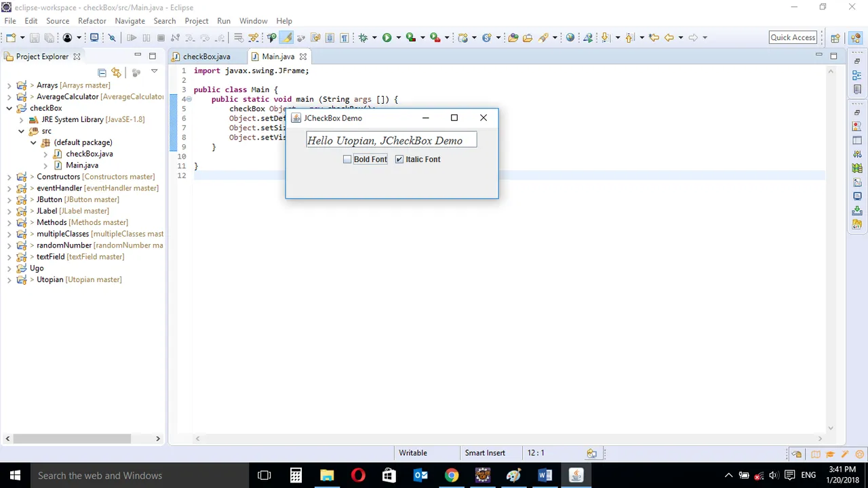Toggle the Show Whitespace Characters pilcrow button
Viewport: 868px width, 488px height.
click(x=344, y=38)
